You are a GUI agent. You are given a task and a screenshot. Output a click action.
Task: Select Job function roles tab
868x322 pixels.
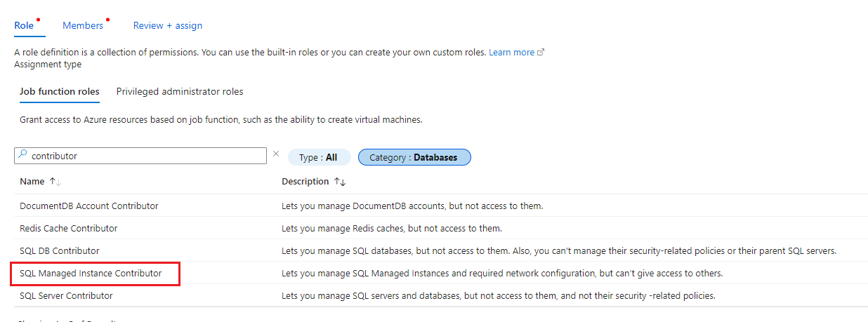[x=60, y=92]
